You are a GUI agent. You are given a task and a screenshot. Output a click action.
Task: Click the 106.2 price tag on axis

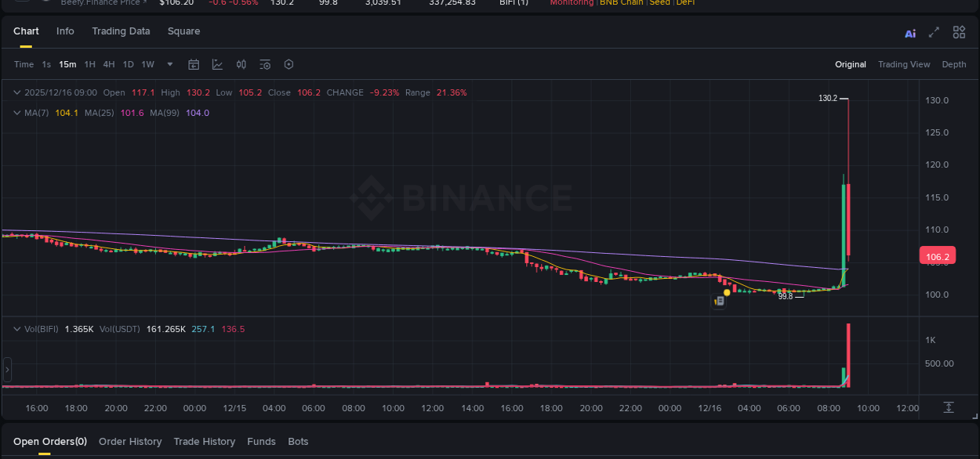937,255
